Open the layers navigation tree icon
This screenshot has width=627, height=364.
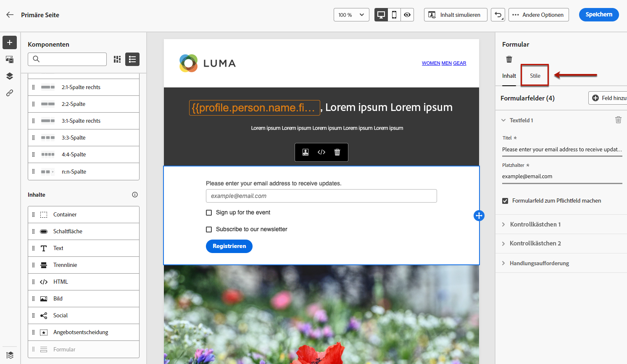pos(10,76)
